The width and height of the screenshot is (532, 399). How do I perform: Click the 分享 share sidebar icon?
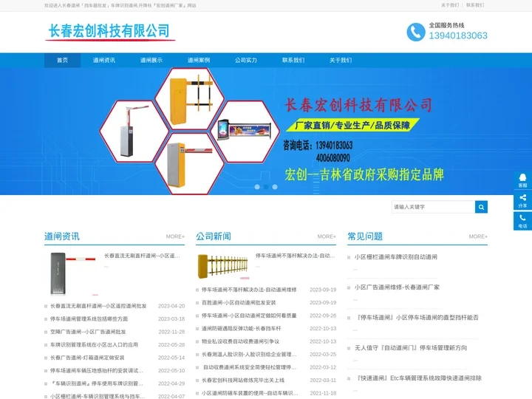522,201
